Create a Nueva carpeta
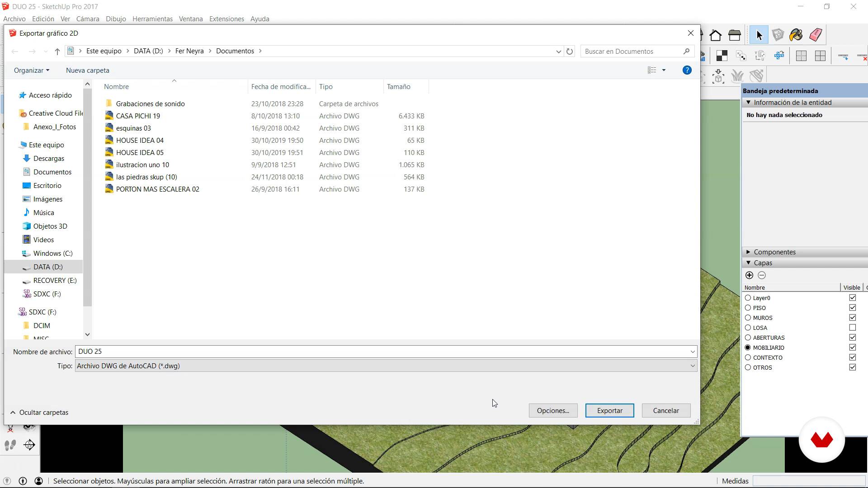This screenshot has height=488, width=868. coord(88,70)
